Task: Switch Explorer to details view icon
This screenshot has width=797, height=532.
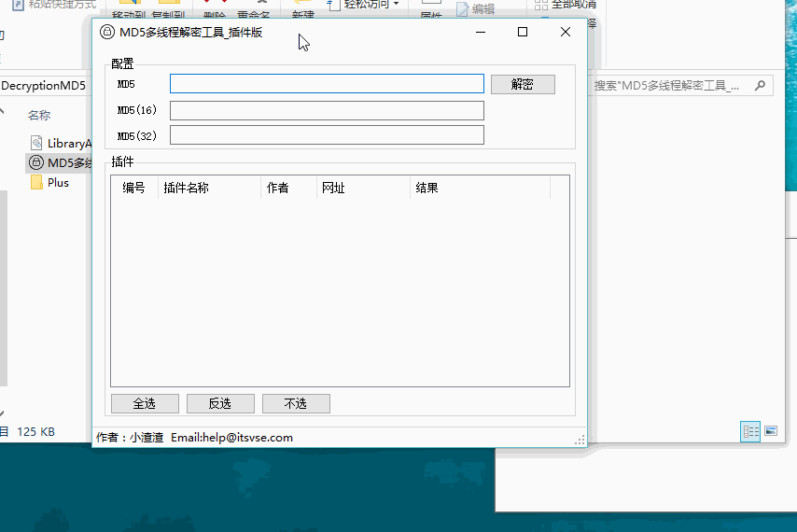Action: [750, 431]
